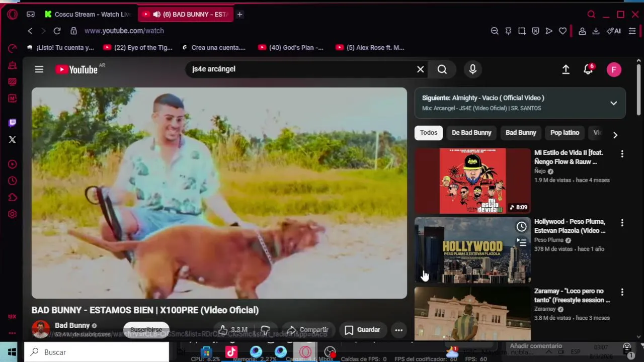Open Zaramay 'Loco pero no tanto' thumbnail
This screenshot has height=362, width=644.
coord(472,314)
